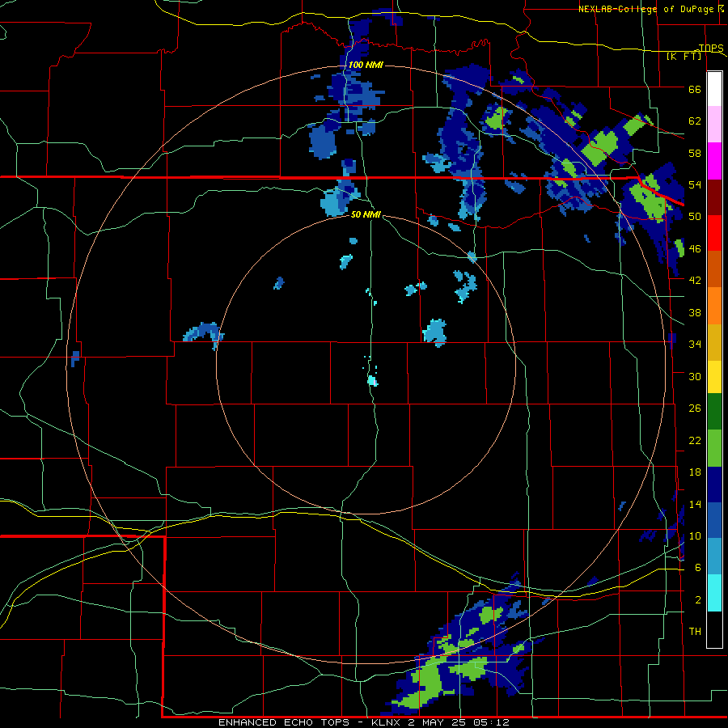
Task: Click the white swatch in the tops legend
Action: (x=714, y=89)
